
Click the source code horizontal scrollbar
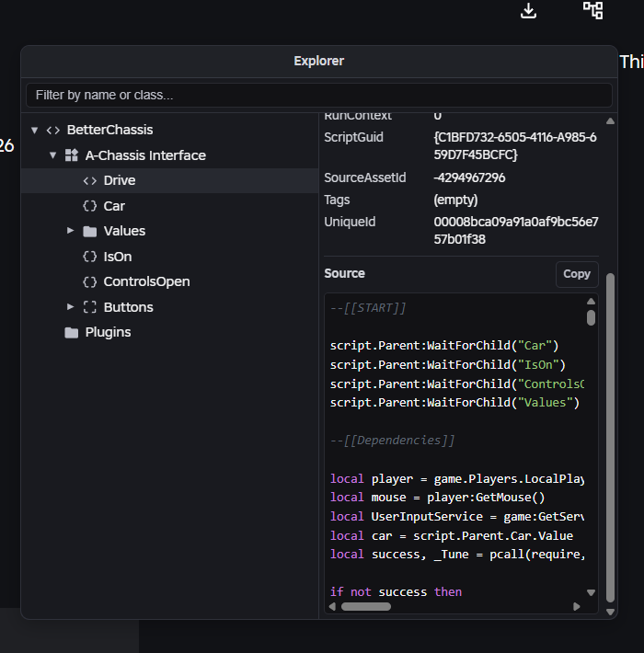point(366,606)
